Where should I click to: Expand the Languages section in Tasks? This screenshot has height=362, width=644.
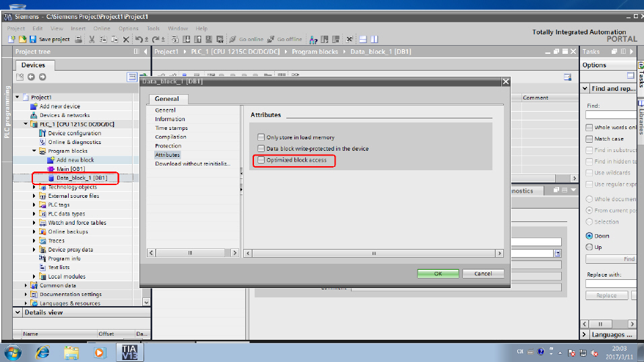(x=584, y=334)
